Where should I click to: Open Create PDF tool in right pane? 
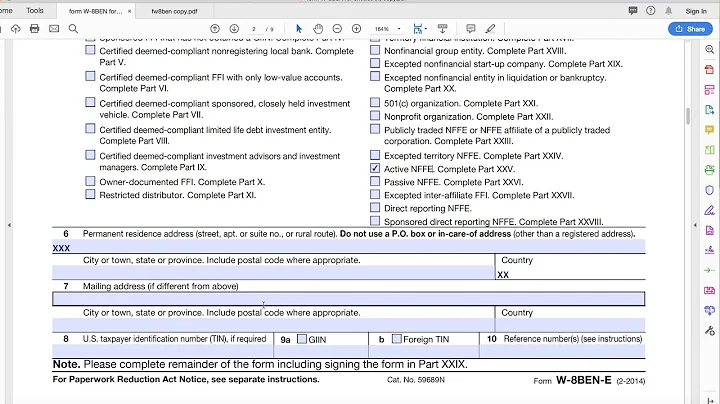click(709, 69)
